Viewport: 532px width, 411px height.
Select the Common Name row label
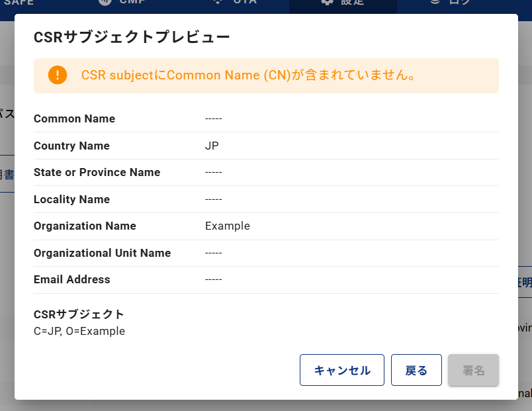74,119
